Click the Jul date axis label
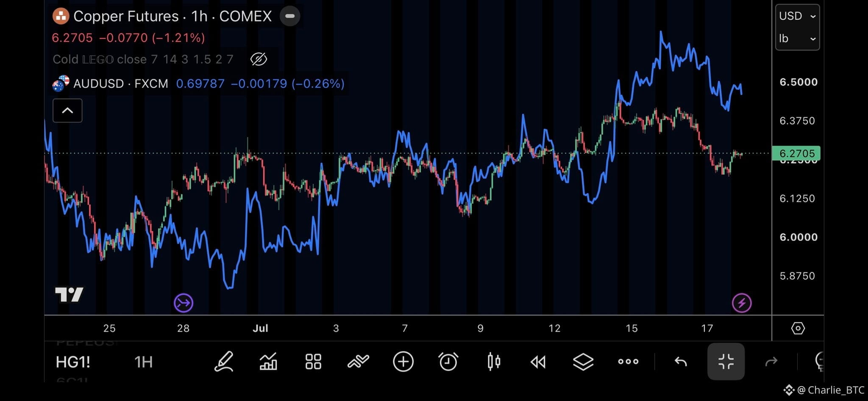Image resolution: width=868 pixels, height=401 pixels. tap(260, 328)
